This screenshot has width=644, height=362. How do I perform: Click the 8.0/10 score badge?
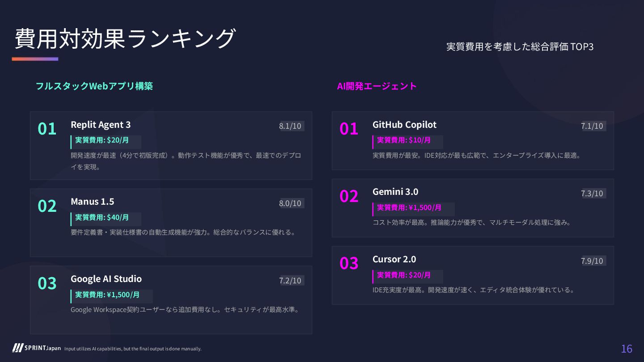click(291, 203)
